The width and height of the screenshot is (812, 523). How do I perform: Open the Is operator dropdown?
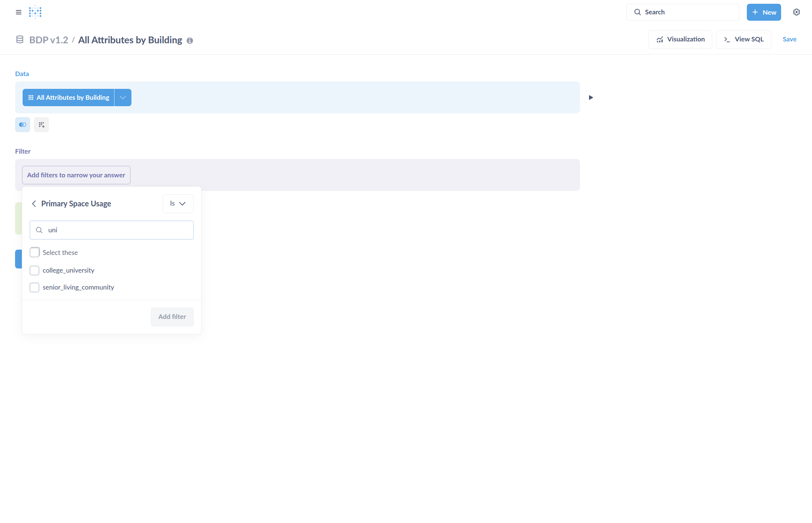pyautogui.click(x=178, y=204)
